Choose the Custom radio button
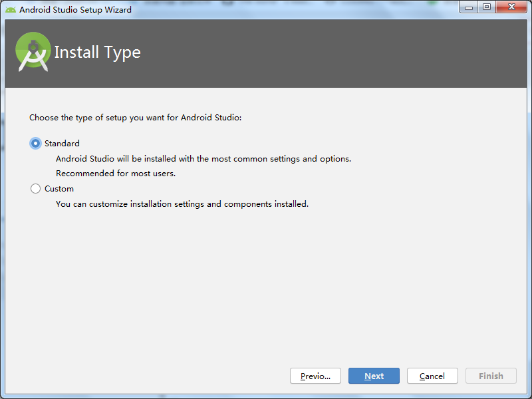The image size is (532, 399). pos(35,188)
